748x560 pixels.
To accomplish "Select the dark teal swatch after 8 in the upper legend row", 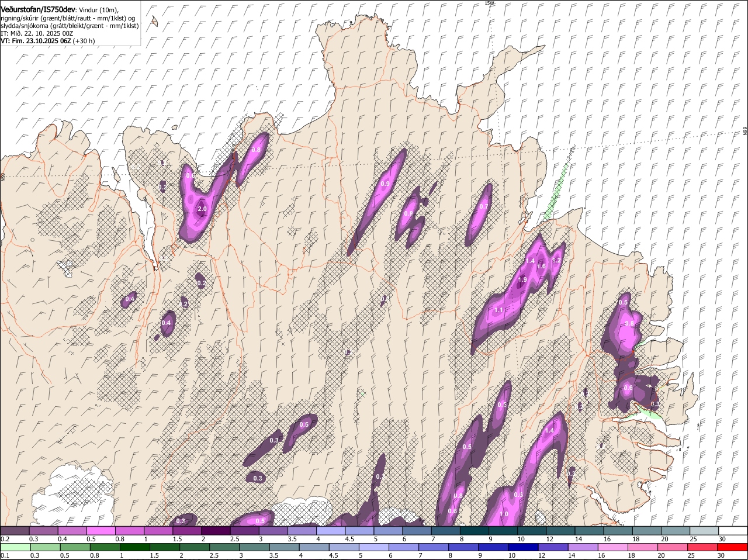I will tap(475, 531).
